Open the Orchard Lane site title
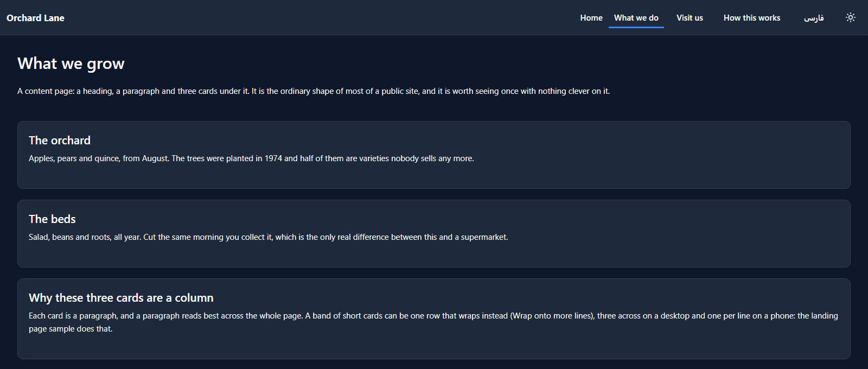Screen dimensions: 868x369 [35, 18]
